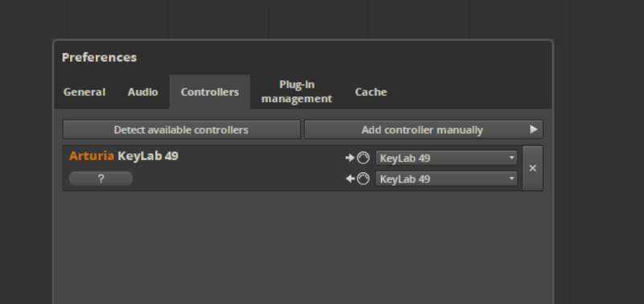Click Detect available controllers button
Screen dimensions: 644x304
pyautogui.click(x=182, y=129)
